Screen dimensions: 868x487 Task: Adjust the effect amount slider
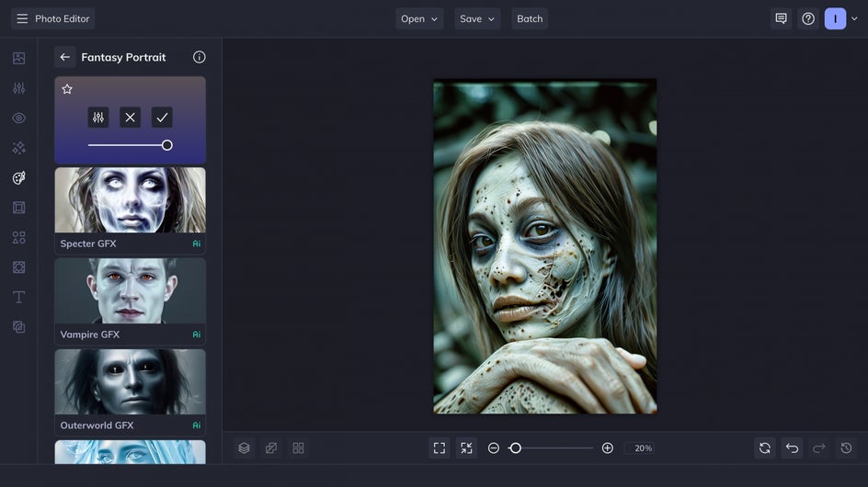[x=130, y=145]
